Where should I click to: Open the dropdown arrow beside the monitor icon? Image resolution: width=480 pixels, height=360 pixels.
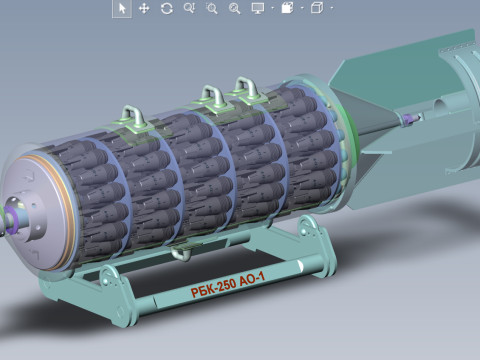tap(273, 8)
